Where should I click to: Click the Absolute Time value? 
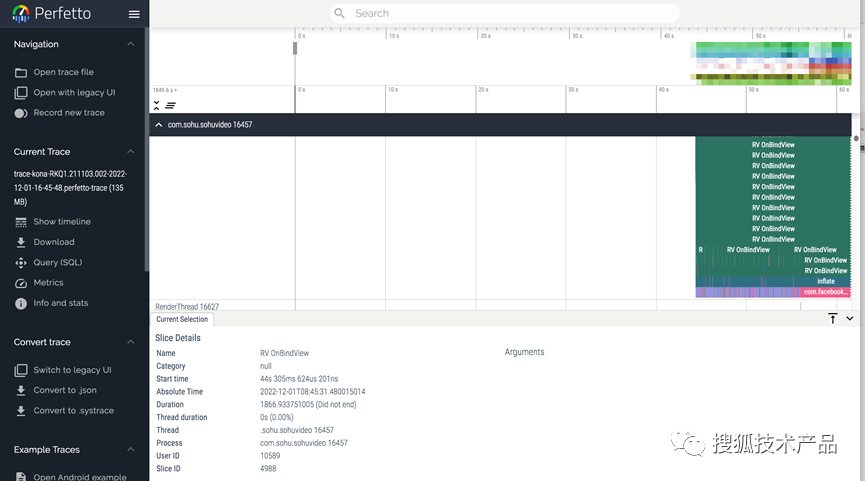coord(313,392)
